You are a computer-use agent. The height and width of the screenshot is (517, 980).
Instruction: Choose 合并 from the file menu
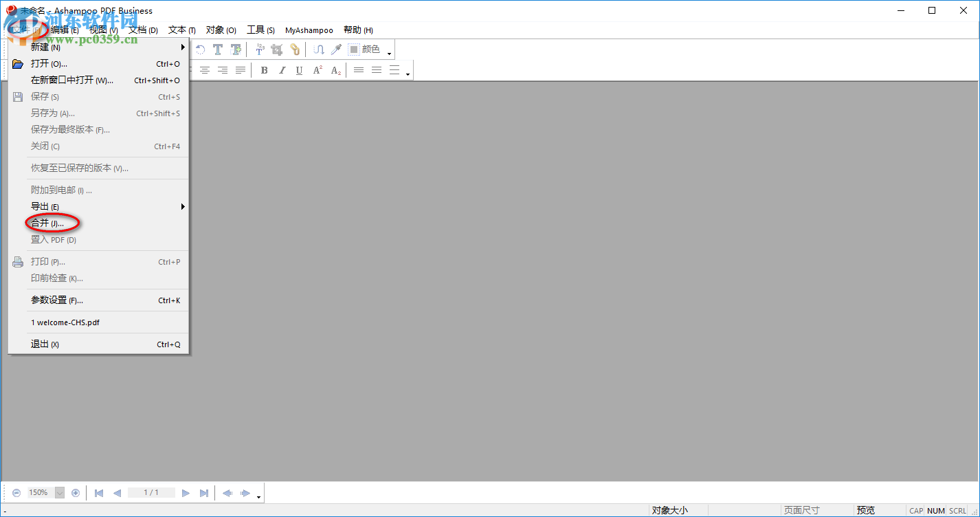(98, 223)
